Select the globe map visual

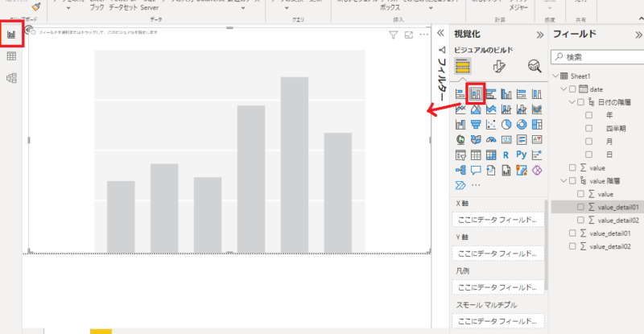coord(460,140)
